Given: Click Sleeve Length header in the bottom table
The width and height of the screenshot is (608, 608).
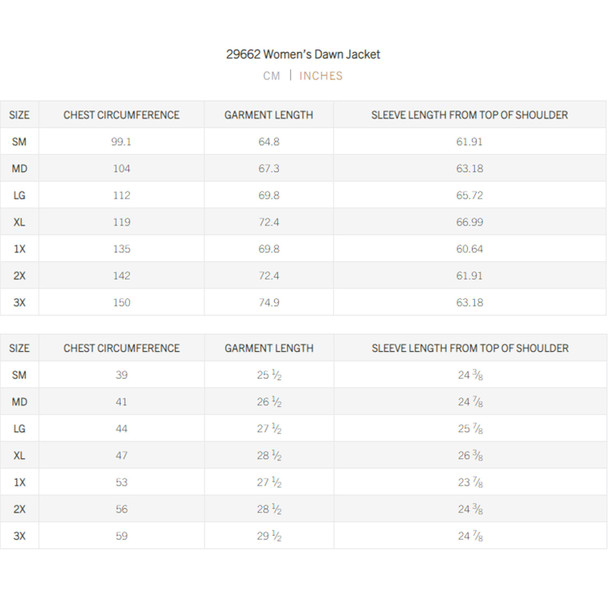Looking at the screenshot, I should click(x=469, y=348).
